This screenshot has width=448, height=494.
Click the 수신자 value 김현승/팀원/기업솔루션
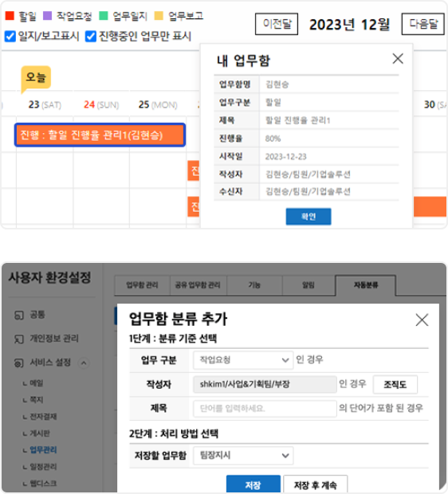[x=308, y=191]
